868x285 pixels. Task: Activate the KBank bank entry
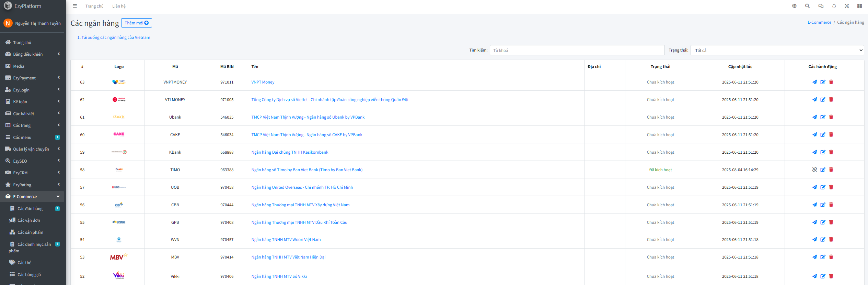coord(814,152)
